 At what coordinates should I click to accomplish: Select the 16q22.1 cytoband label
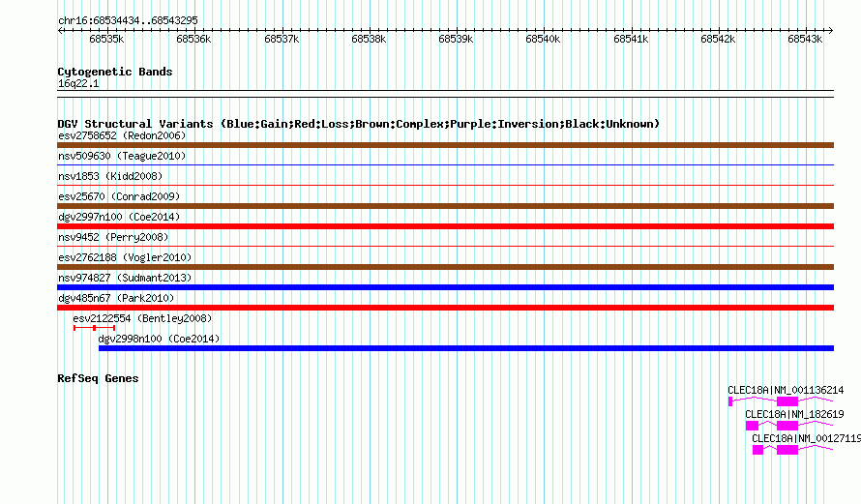click(x=78, y=83)
